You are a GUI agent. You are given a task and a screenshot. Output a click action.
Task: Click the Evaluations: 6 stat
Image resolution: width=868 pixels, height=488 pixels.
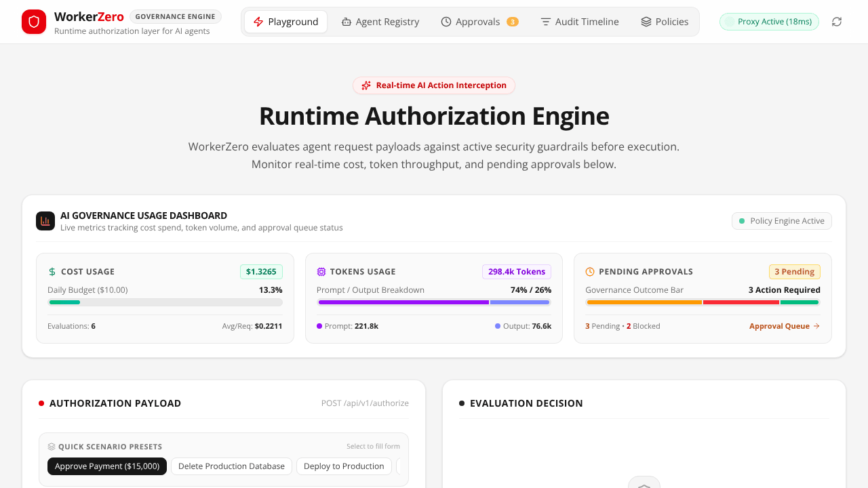(71, 326)
